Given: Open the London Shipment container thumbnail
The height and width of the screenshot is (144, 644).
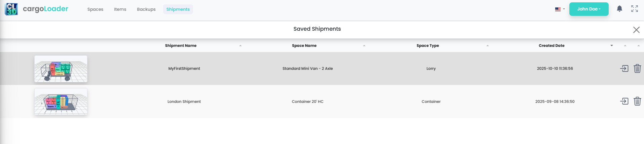Looking at the screenshot, I should (x=61, y=102).
